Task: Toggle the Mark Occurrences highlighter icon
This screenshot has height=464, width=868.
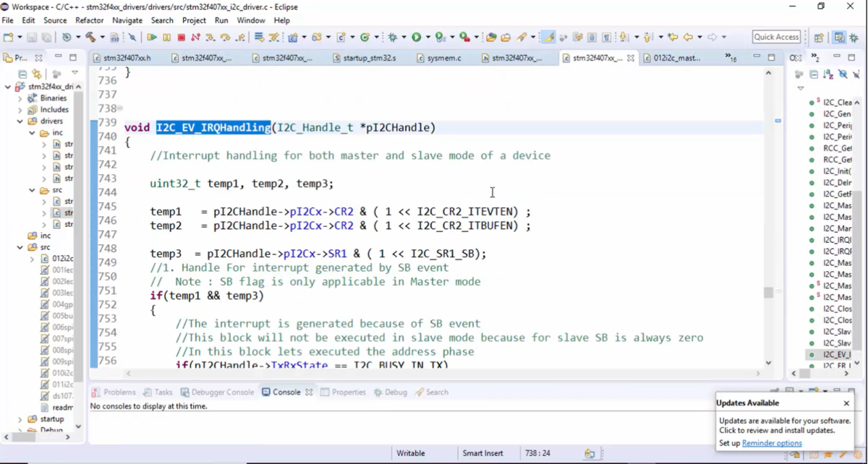Action: point(548,37)
